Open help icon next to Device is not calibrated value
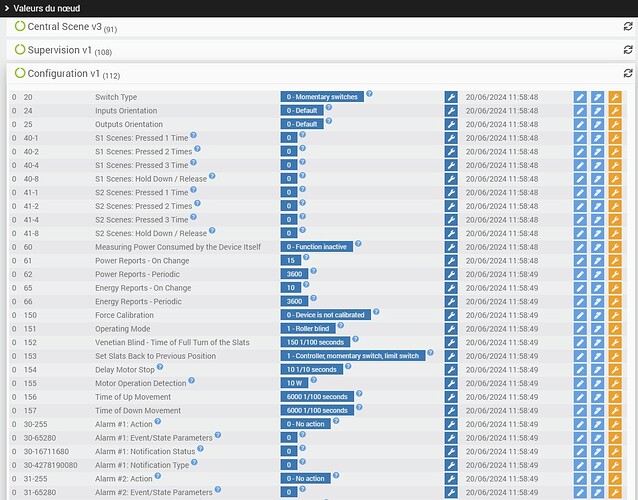The width and height of the screenshot is (638, 500). (x=376, y=312)
